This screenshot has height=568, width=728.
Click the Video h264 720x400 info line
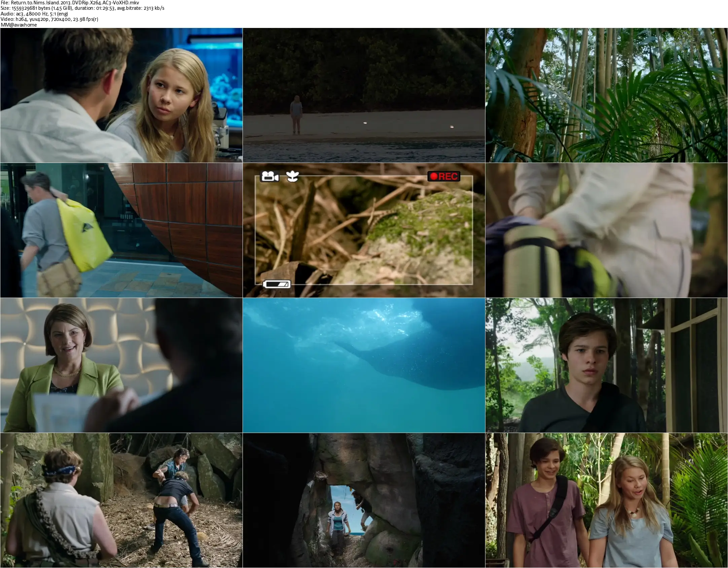49,19
